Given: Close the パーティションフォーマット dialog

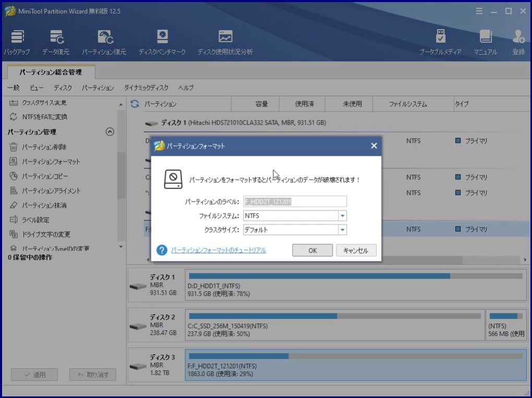Looking at the screenshot, I should (x=374, y=146).
